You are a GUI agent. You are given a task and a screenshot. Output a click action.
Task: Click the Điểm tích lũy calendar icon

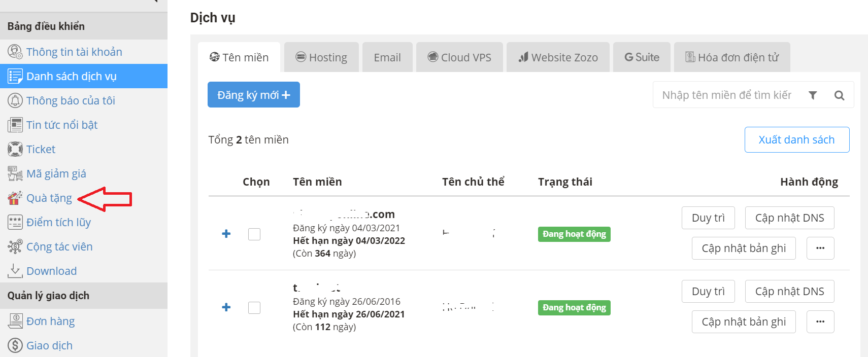point(14,222)
